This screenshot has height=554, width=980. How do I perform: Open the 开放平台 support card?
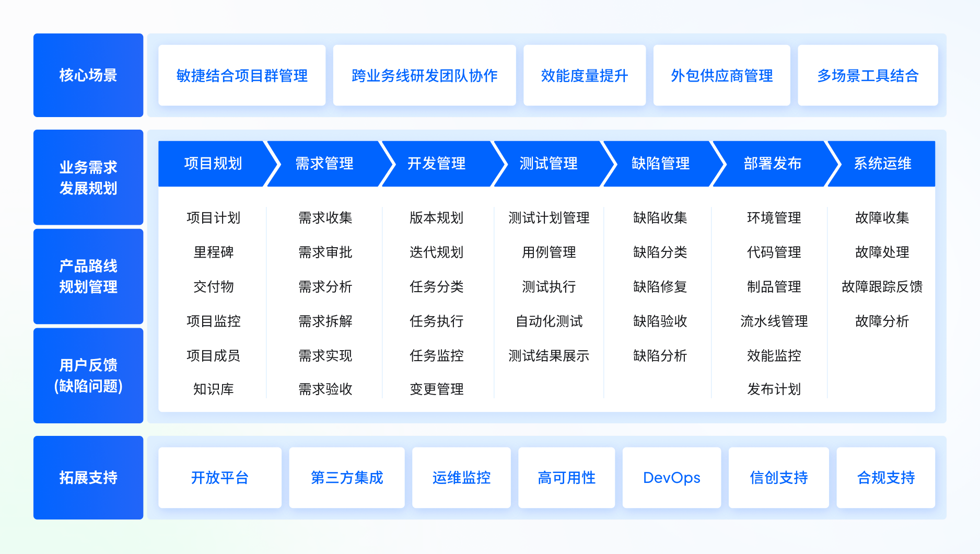point(220,477)
